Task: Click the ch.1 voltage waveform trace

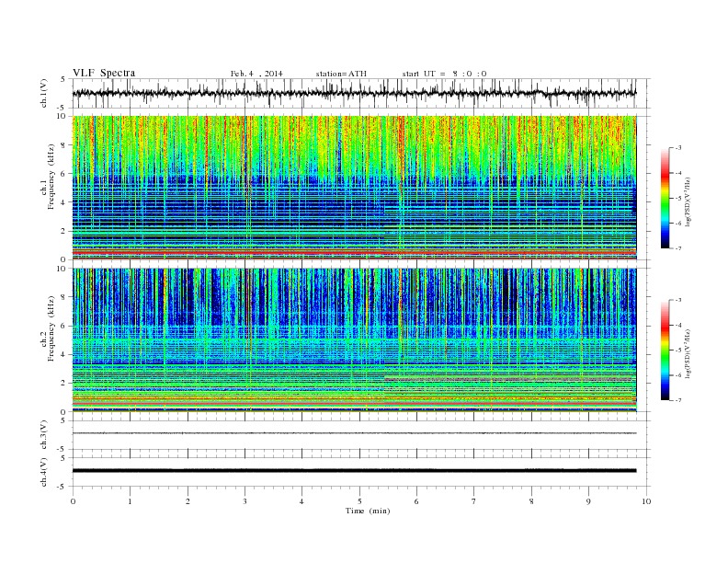Action: tap(354, 93)
